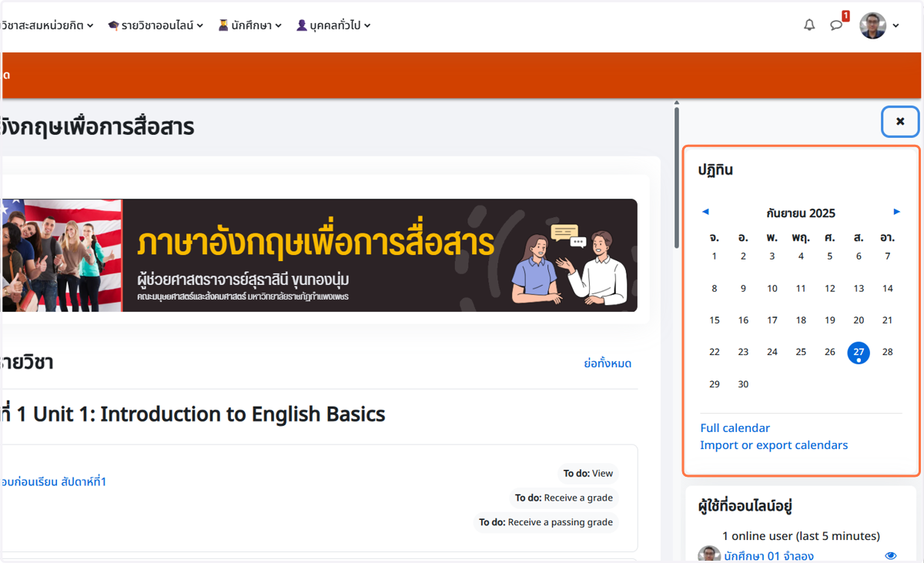Open รายวิชาออนไลน์ dropdown menu
Screen dimensions: 924x563
tap(156, 25)
